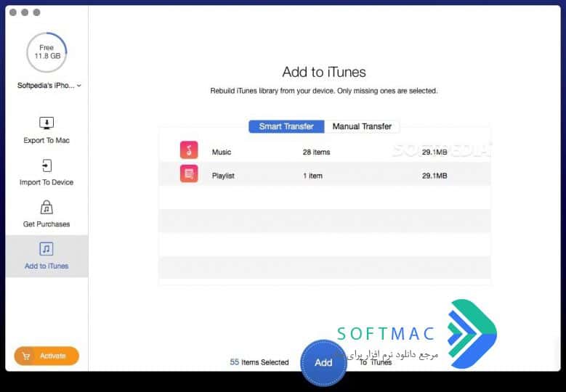Select the Music row name
This screenshot has width=566, height=392.
click(x=222, y=152)
